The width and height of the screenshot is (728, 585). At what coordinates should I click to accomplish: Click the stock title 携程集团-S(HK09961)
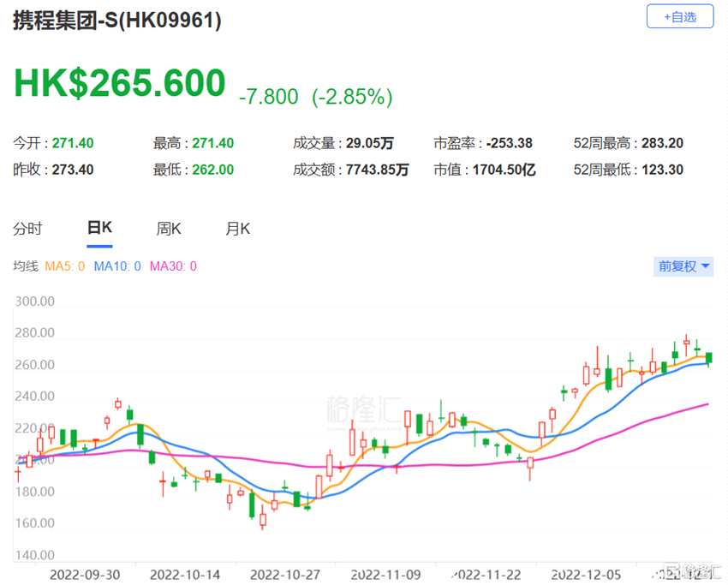(117, 21)
